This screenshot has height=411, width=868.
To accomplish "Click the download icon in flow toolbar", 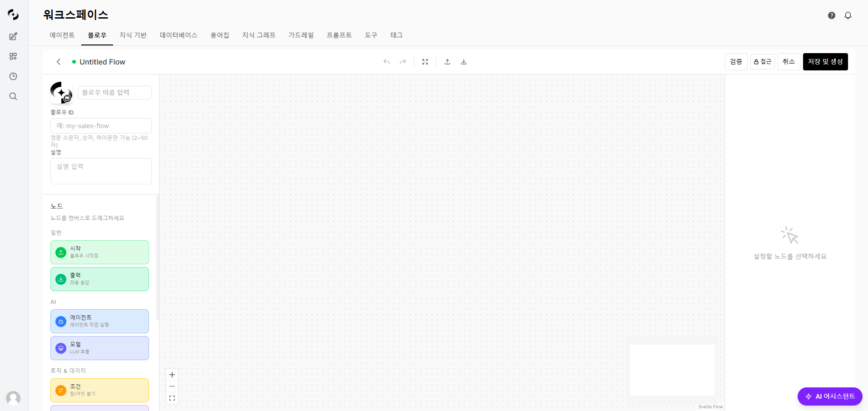I will pyautogui.click(x=464, y=62).
